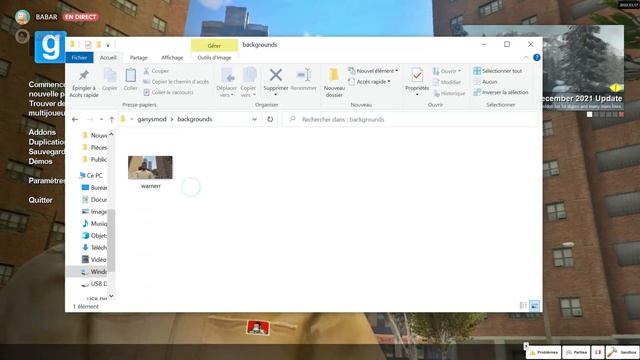Click the Supprimer X icon
Screen dimensions: 640x360
(276, 75)
